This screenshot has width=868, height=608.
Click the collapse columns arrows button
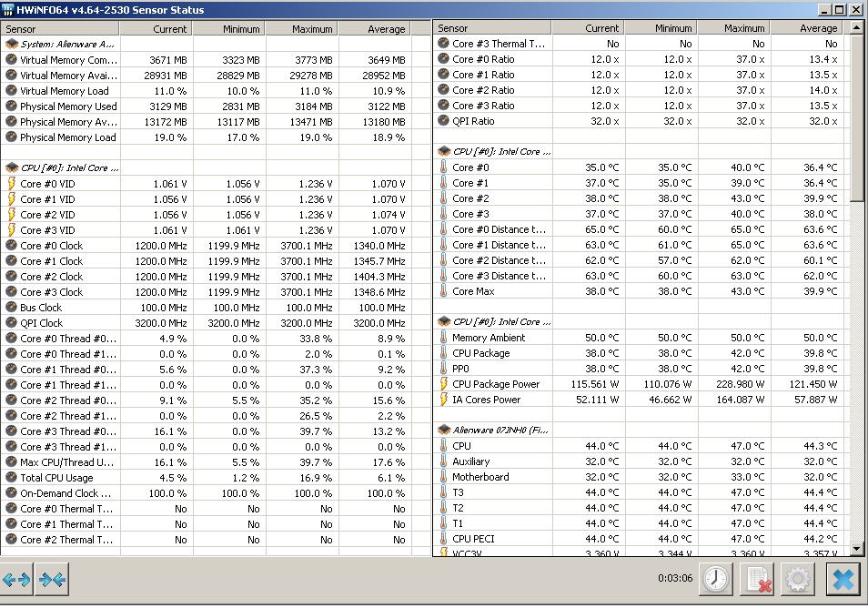53,580
